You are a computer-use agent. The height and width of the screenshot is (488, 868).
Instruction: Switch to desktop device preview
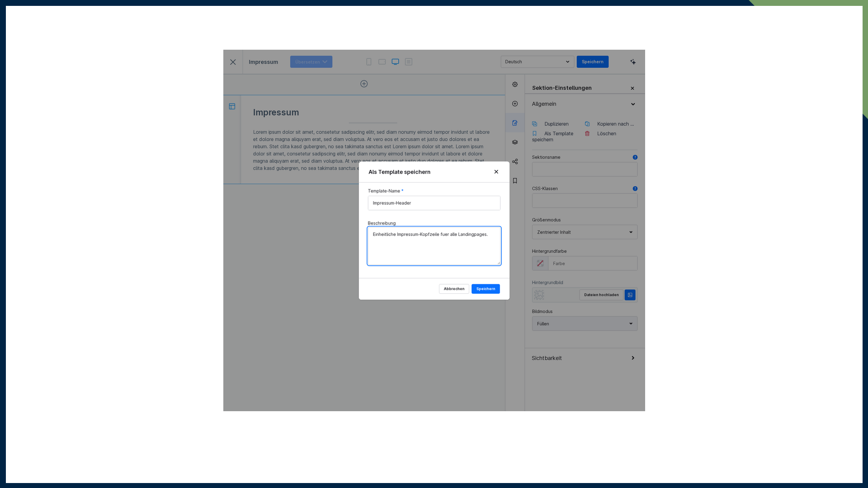tap(395, 62)
